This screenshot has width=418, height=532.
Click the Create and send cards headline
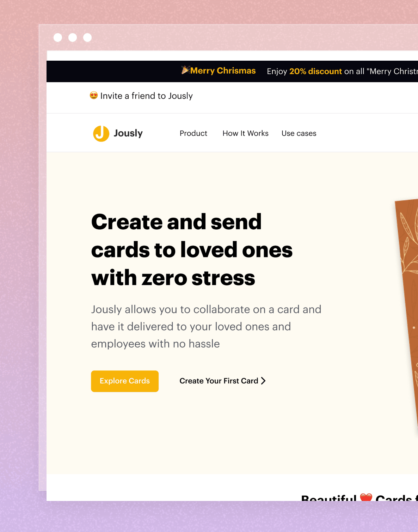click(x=192, y=250)
